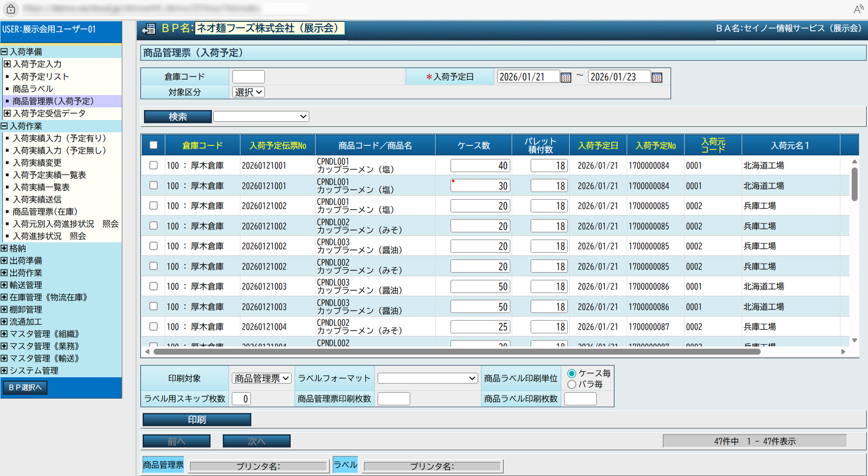
Task: Expand the 入荷予定入力 plus icon
Action: click(7, 64)
